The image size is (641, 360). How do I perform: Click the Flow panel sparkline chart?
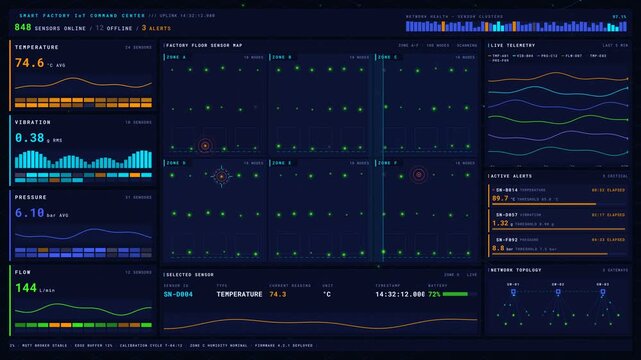(83, 309)
